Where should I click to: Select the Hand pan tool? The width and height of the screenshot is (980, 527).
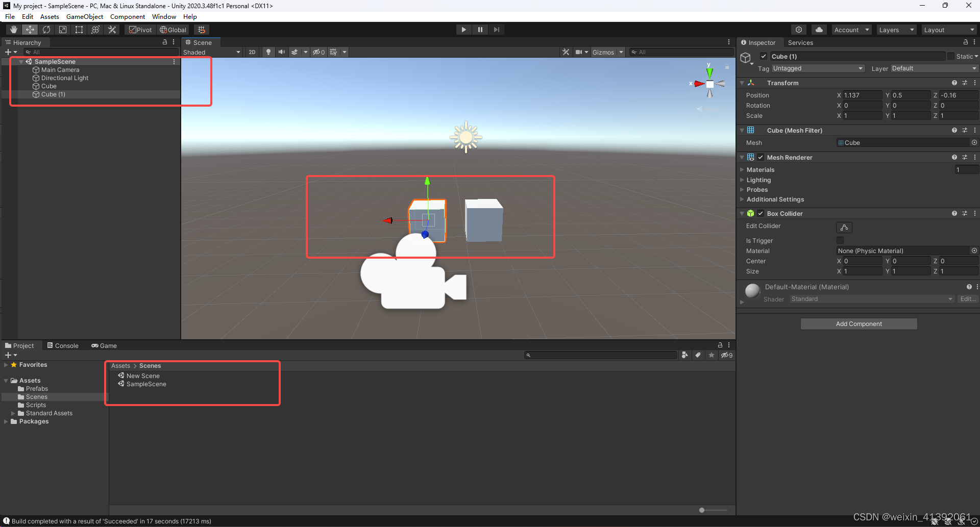point(14,29)
